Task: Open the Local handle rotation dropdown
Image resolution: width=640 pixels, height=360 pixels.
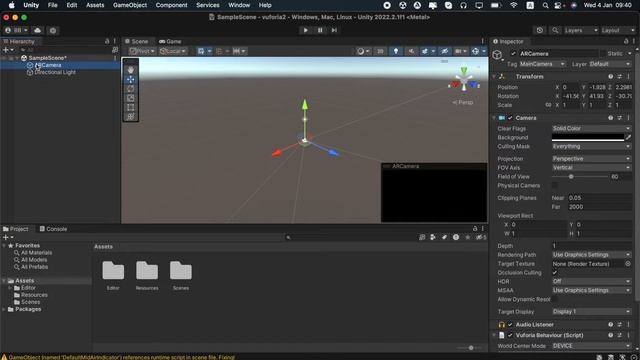Action: tap(173, 51)
